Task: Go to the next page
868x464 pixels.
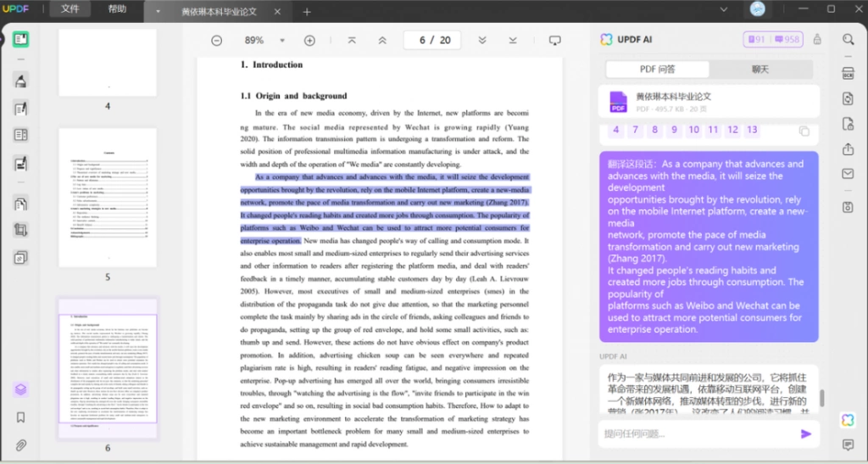Action: point(482,41)
